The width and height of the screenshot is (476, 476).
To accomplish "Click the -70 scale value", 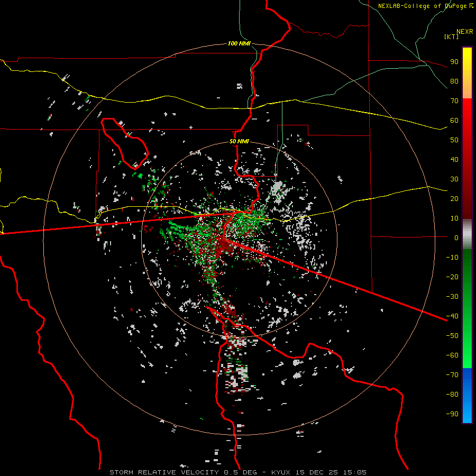I will 452,375.
